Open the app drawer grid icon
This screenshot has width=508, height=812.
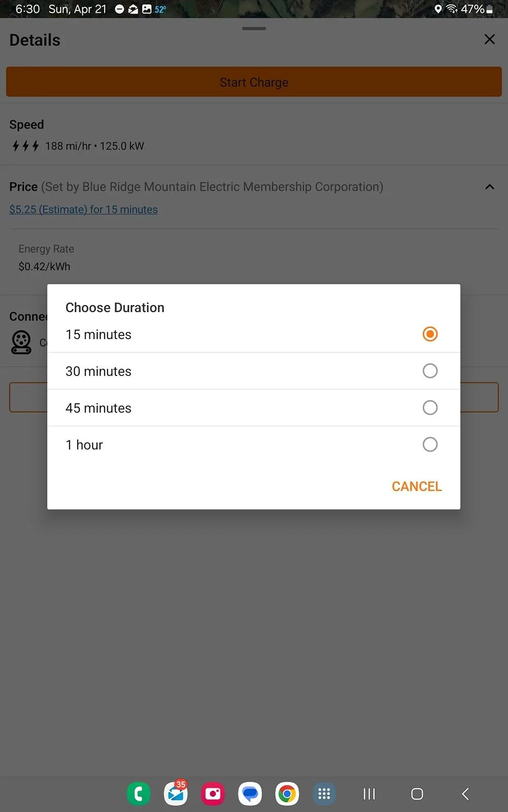[324, 794]
